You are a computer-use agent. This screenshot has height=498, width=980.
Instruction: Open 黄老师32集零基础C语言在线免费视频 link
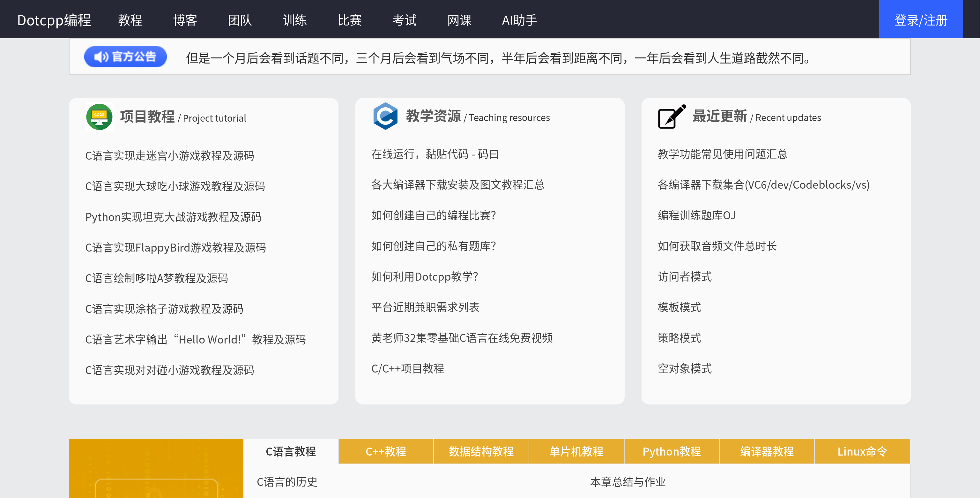pyautogui.click(x=462, y=338)
